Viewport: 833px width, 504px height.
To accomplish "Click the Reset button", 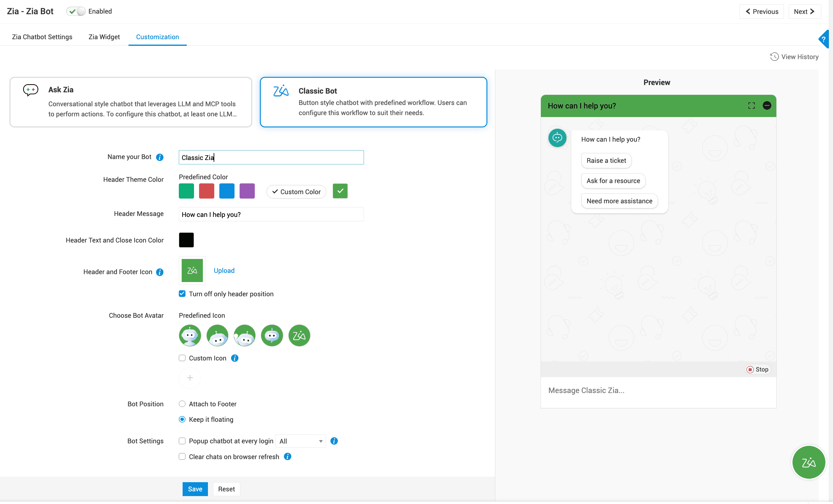I will (227, 489).
